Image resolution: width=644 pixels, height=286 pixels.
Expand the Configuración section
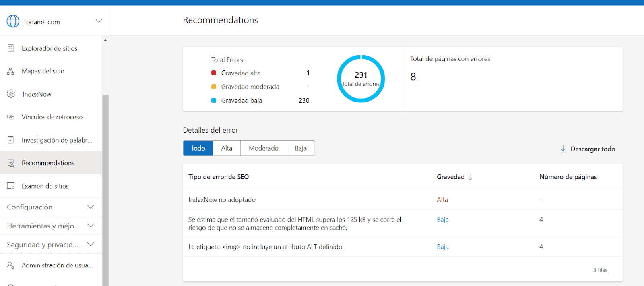point(91,207)
